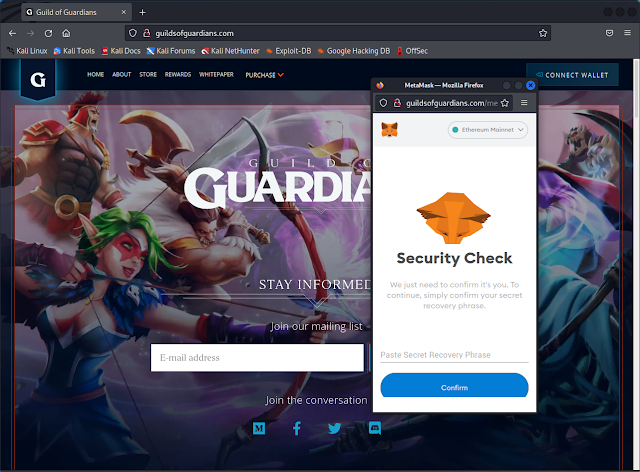Open the Pocket save icon

point(609,33)
